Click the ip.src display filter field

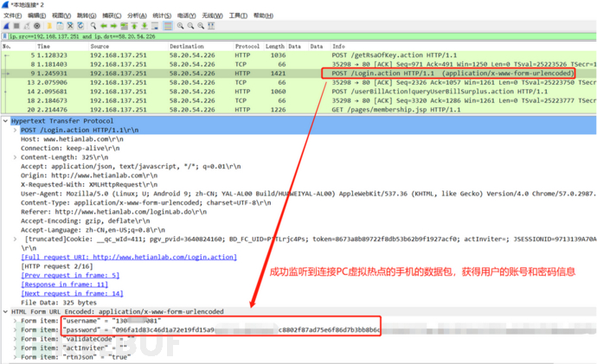tap(301, 36)
